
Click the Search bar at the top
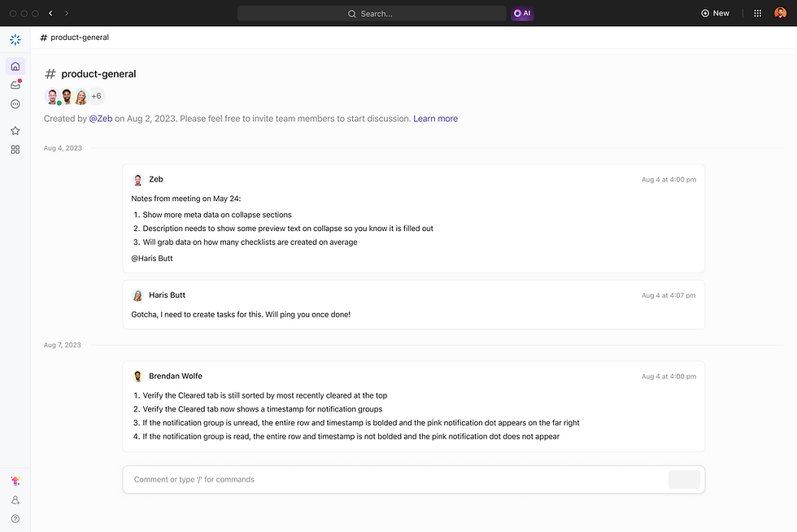pos(372,13)
